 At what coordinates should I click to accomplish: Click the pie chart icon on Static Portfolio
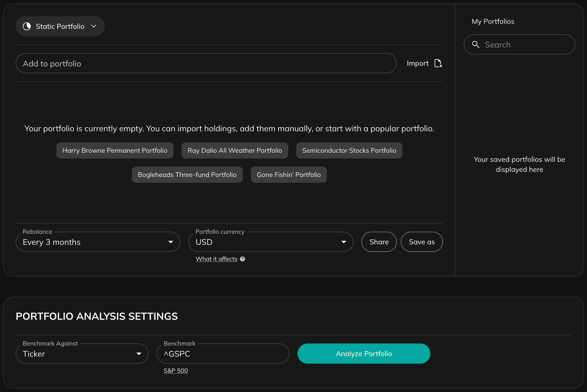coord(27,26)
